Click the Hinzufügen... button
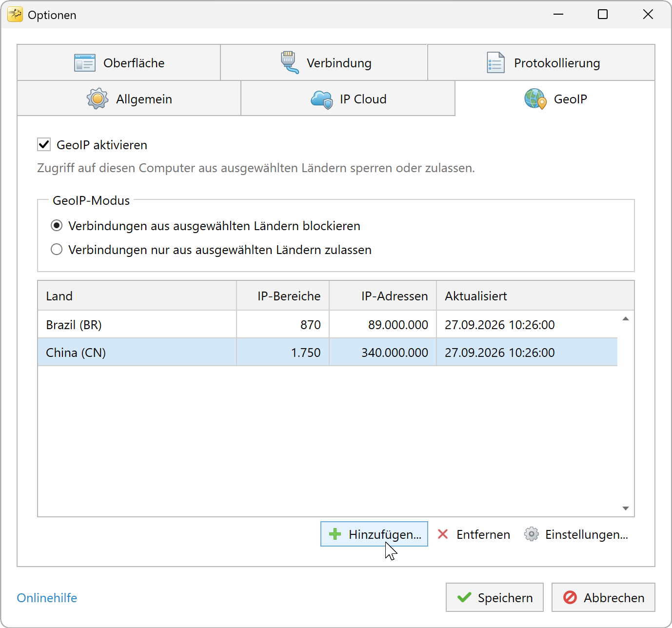 tap(374, 534)
